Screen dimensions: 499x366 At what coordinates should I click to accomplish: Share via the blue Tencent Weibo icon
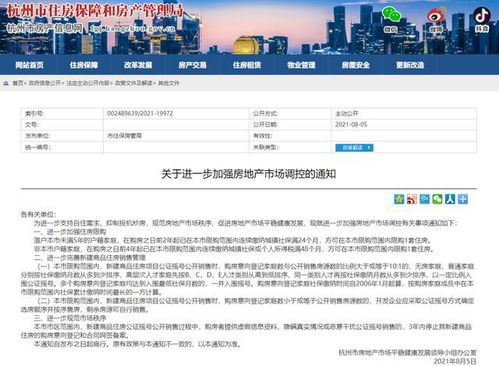[x=424, y=199]
